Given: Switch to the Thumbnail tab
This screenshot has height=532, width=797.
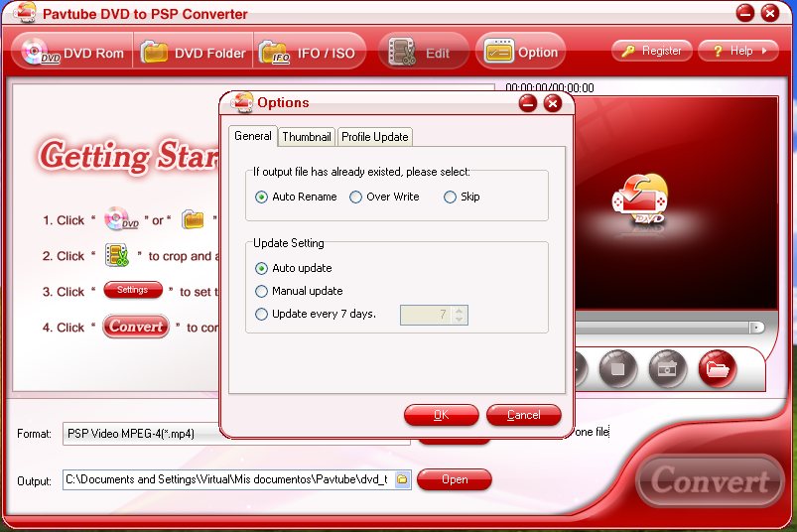Looking at the screenshot, I should pos(307,137).
